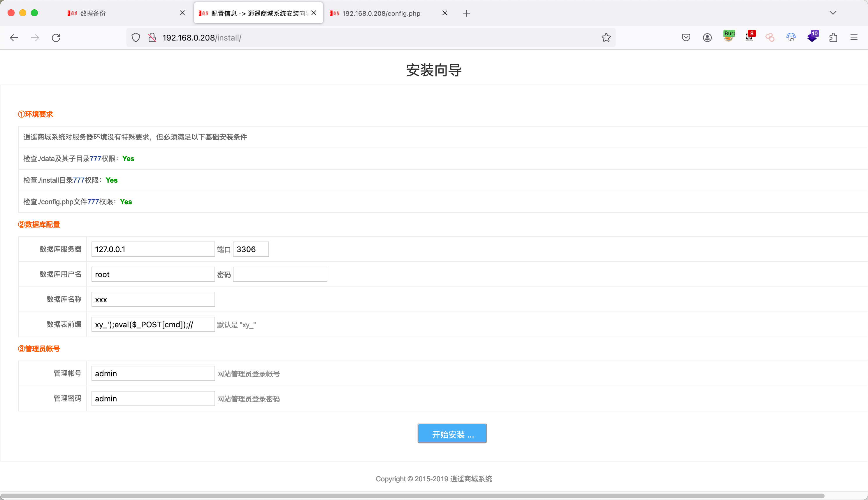The height and width of the screenshot is (500, 868).
Task: Open a new tab with plus button
Action: click(x=466, y=13)
